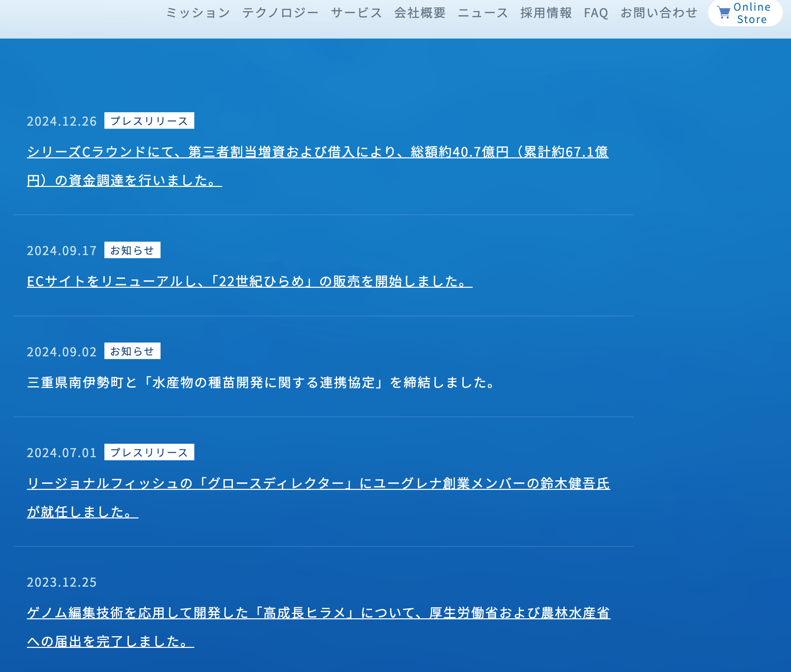Click the date 2024.09.17
The height and width of the screenshot is (672, 791).
62,251
